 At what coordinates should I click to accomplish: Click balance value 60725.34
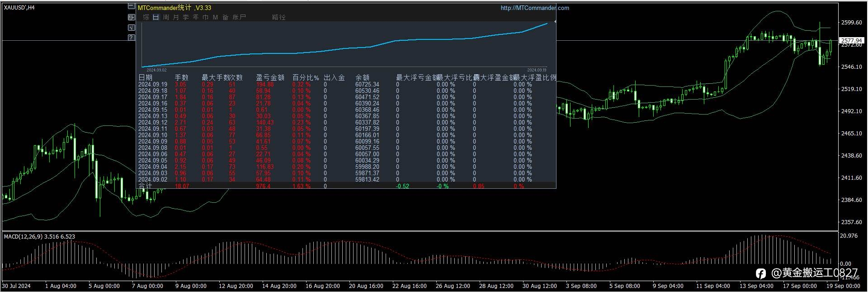(x=367, y=85)
